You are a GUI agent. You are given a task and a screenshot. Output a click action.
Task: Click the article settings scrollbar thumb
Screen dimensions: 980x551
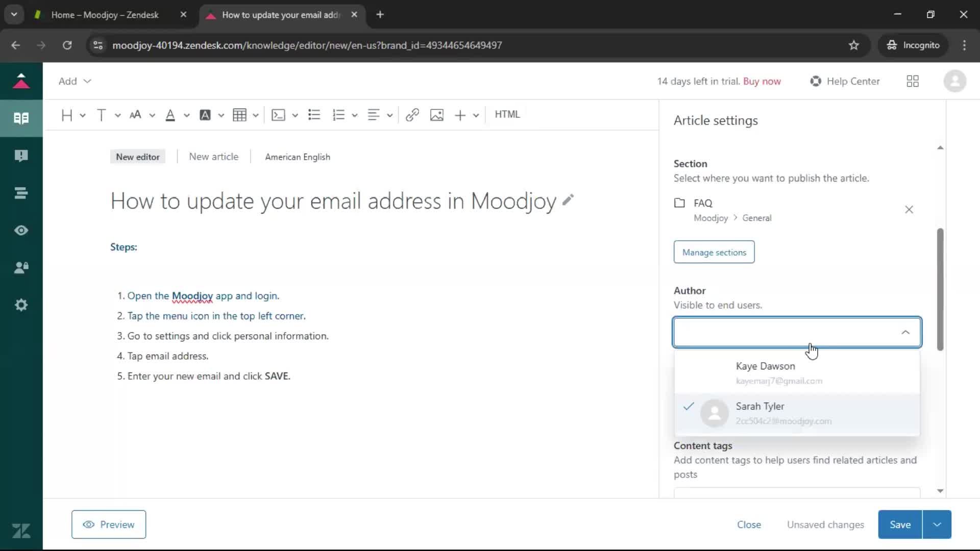click(940, 289)
